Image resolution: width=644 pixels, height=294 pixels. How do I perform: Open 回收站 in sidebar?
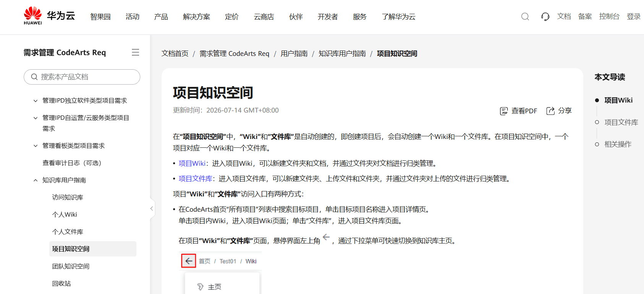62,284
